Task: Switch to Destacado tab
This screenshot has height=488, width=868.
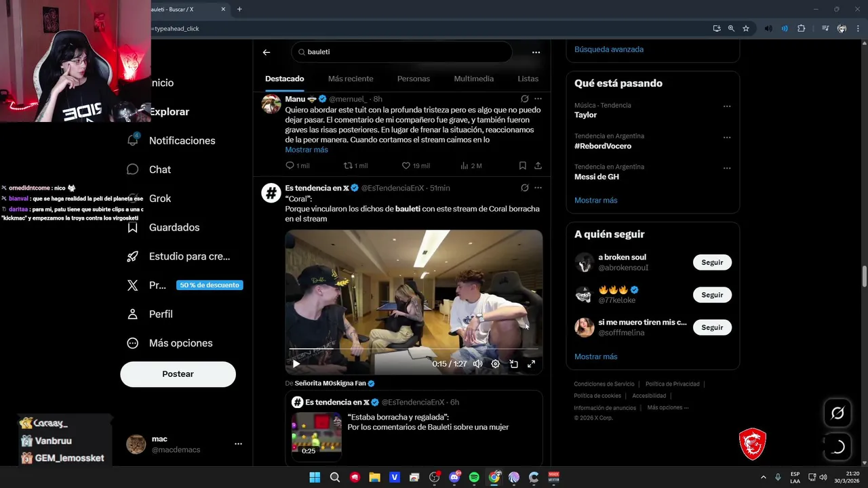Action: click(x=285, y=79)
